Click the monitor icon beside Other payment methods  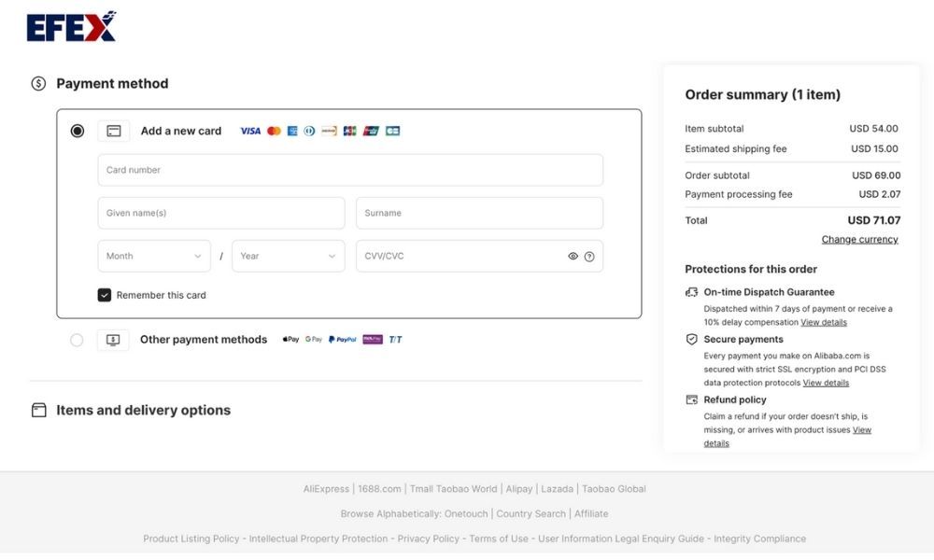click(x=113, y=340)
